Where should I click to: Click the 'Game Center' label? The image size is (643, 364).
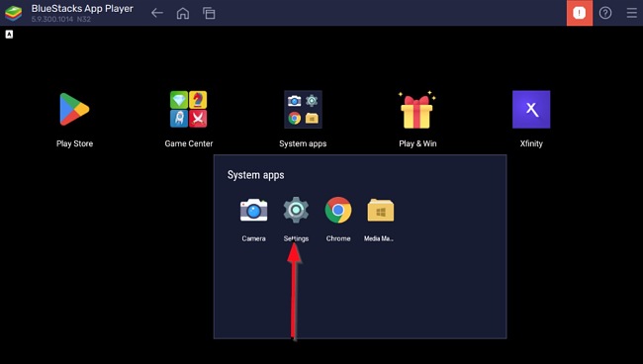point(189,143)
